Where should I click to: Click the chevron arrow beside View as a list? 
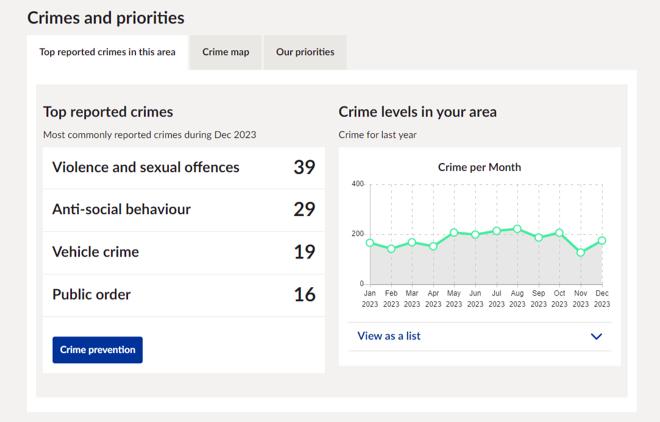pos(597,337)
